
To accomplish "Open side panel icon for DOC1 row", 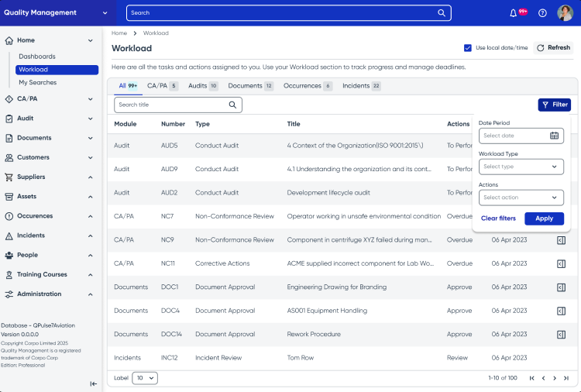I will (561, 287).
